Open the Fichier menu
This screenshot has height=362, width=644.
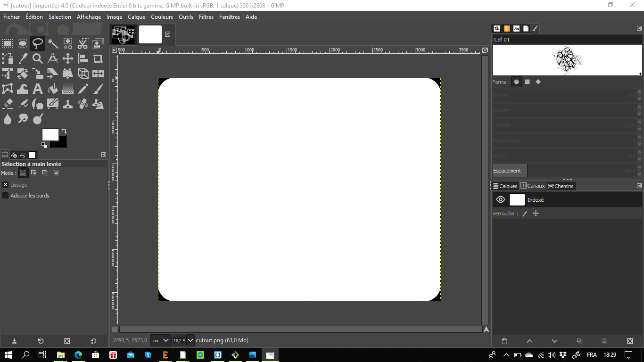(12, 16)
